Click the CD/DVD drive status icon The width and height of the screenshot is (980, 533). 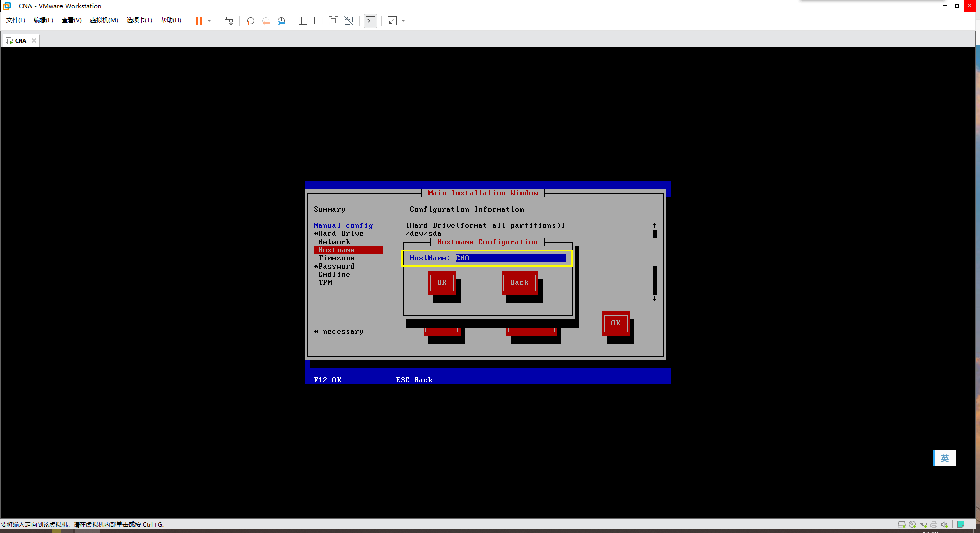pyautogui.click(x=912, y=525)
